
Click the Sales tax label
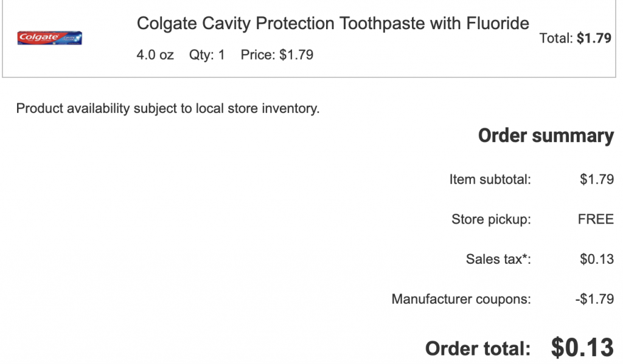pyautogui.click(x=498, y=259)
